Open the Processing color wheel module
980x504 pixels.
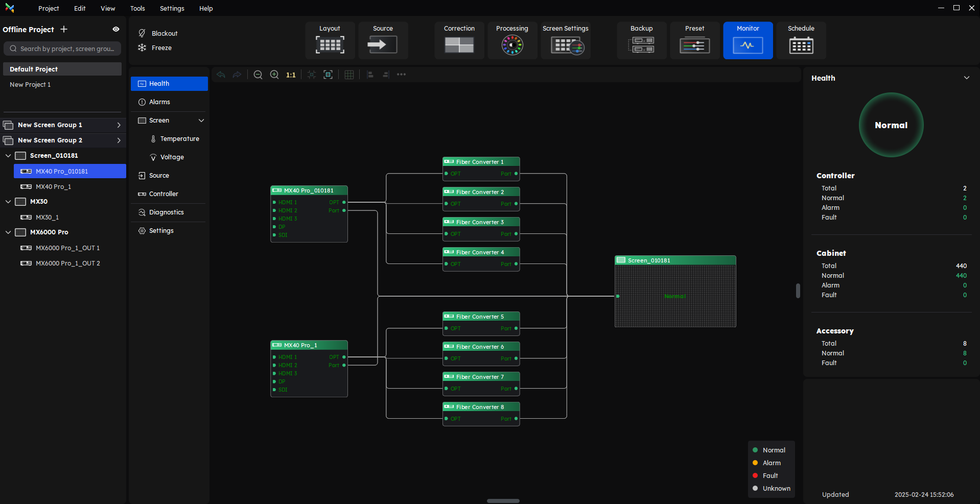tap(512, 40)
